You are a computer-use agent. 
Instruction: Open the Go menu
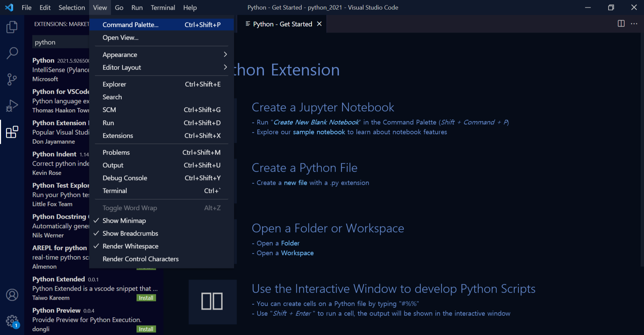119,7
